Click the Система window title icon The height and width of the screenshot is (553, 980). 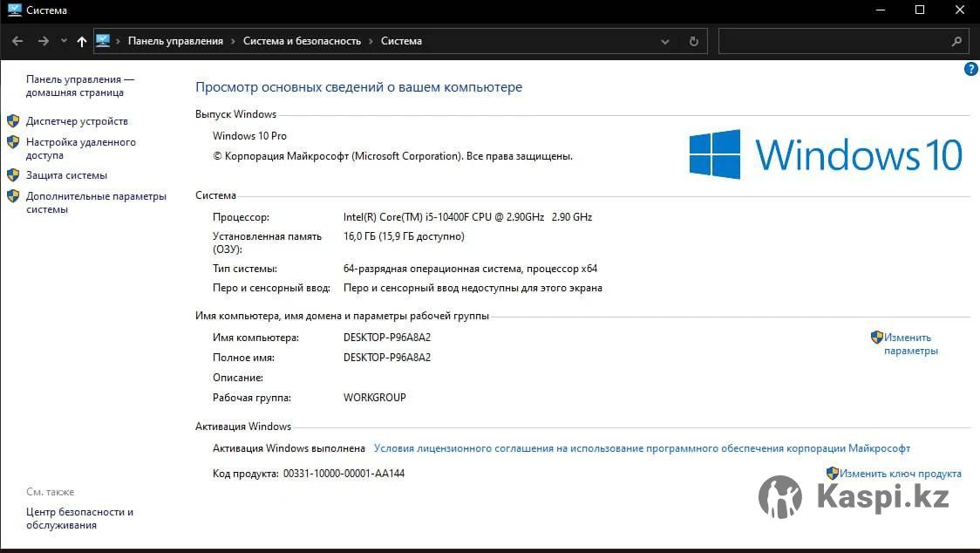click(14, 10)
